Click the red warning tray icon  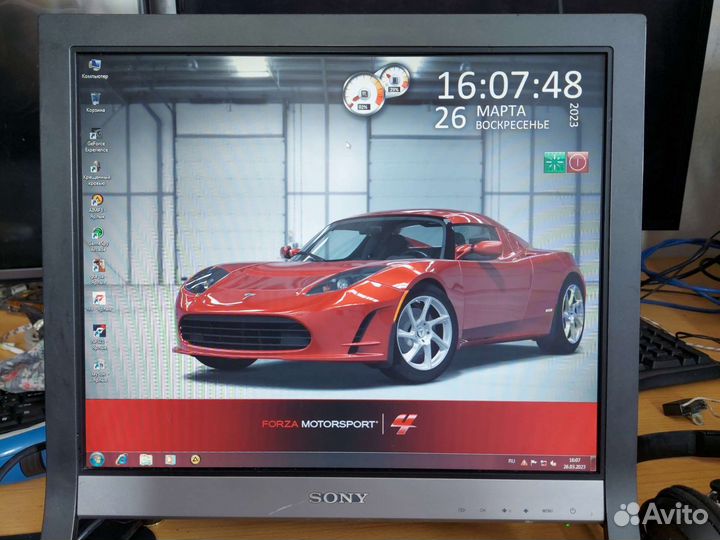(524, 463)
